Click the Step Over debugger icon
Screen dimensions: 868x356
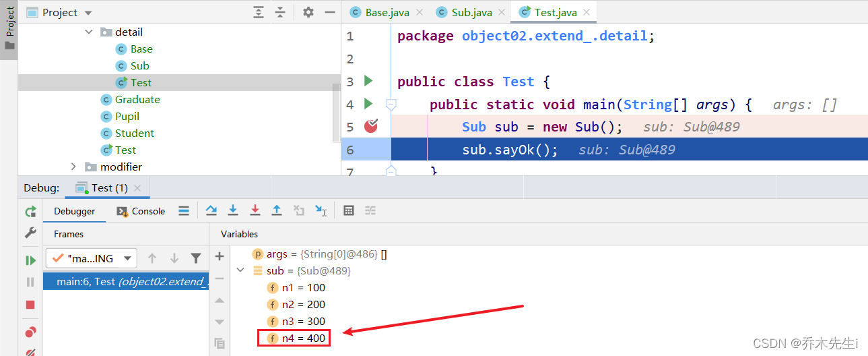click(x=211, y=210)
